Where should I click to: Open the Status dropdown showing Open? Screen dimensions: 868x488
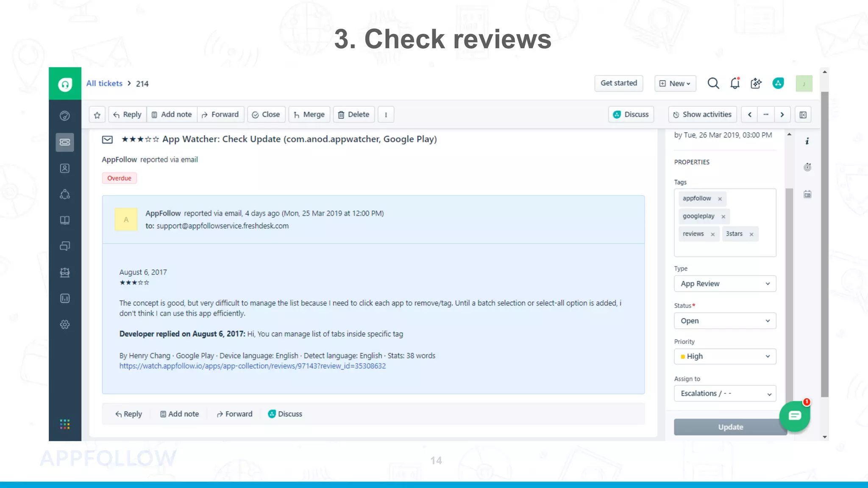(x=725, y=321)
